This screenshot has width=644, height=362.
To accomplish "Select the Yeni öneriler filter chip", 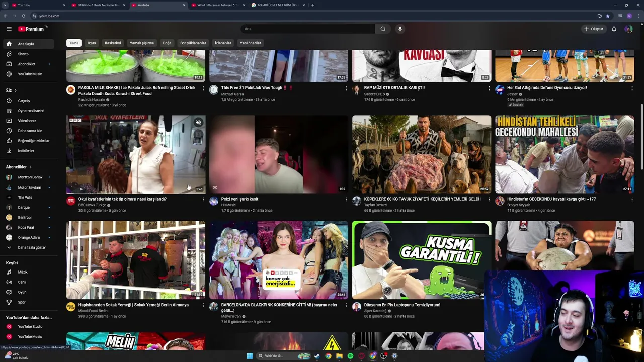I will click(x=251, y=43).
